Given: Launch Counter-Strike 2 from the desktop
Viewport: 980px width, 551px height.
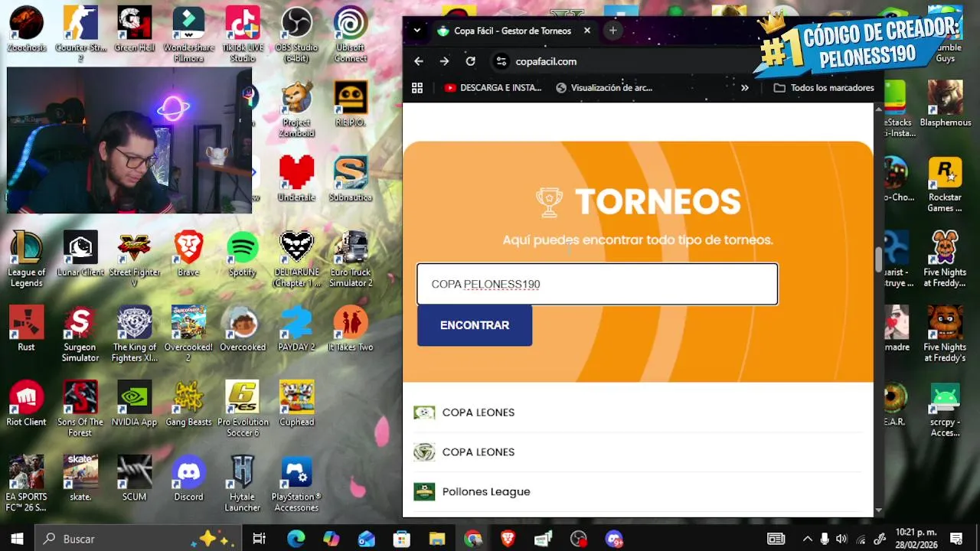Looking at the screenshot, I should [80, 34].
